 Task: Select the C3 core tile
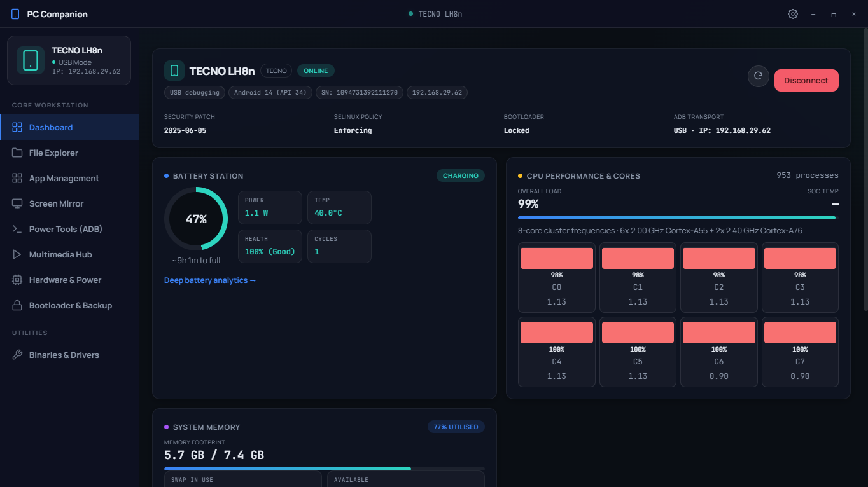coord(800,277)
